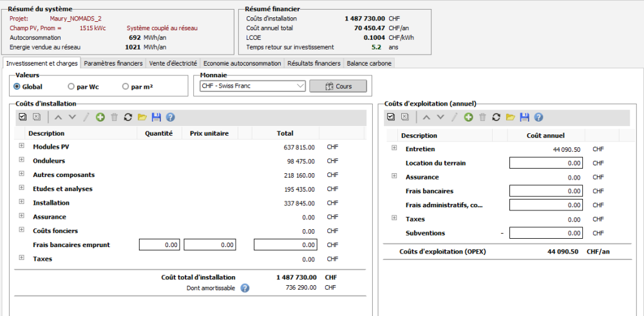Select the 'par Wc' radio button

tap(71, 86)
